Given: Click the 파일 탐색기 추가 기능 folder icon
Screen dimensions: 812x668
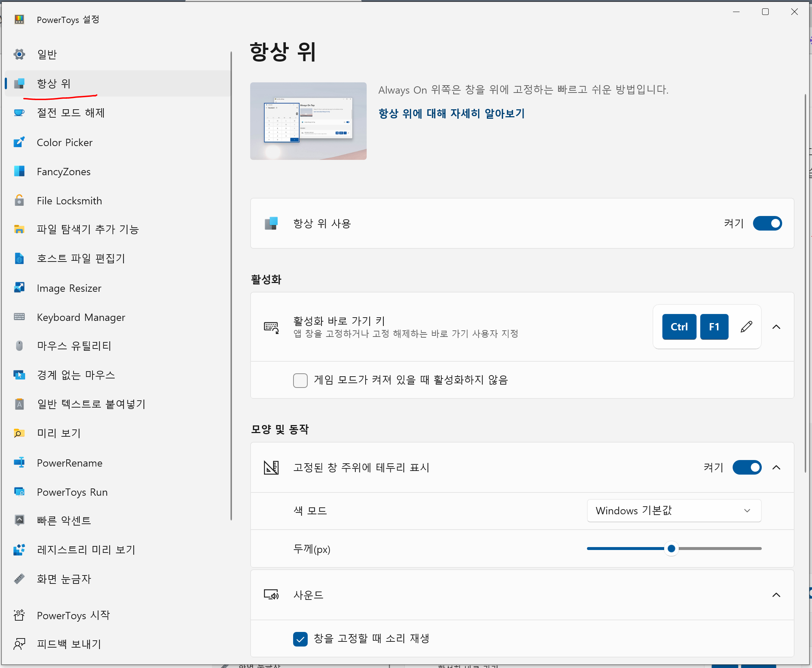Looking at the screenshot, I should [x=19, y=229].
